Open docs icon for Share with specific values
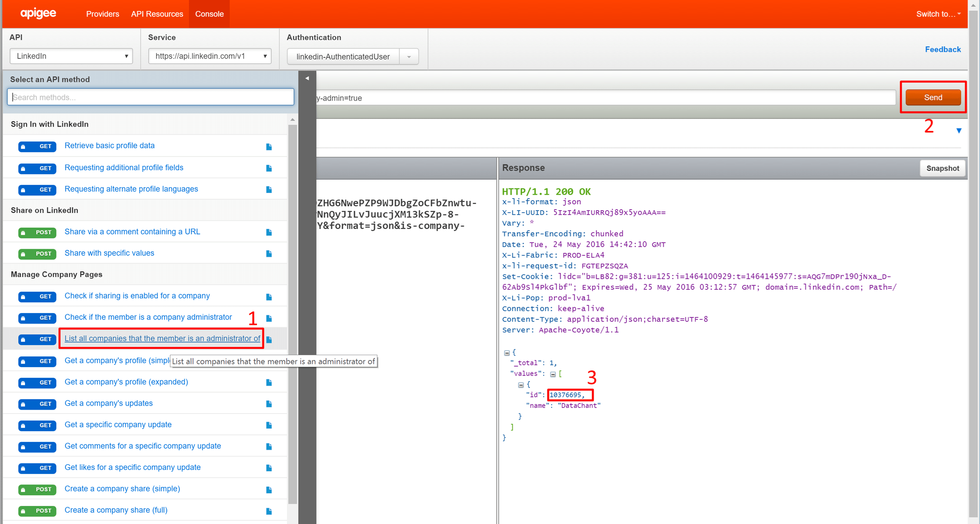980x524 pixels. (269, 254)
